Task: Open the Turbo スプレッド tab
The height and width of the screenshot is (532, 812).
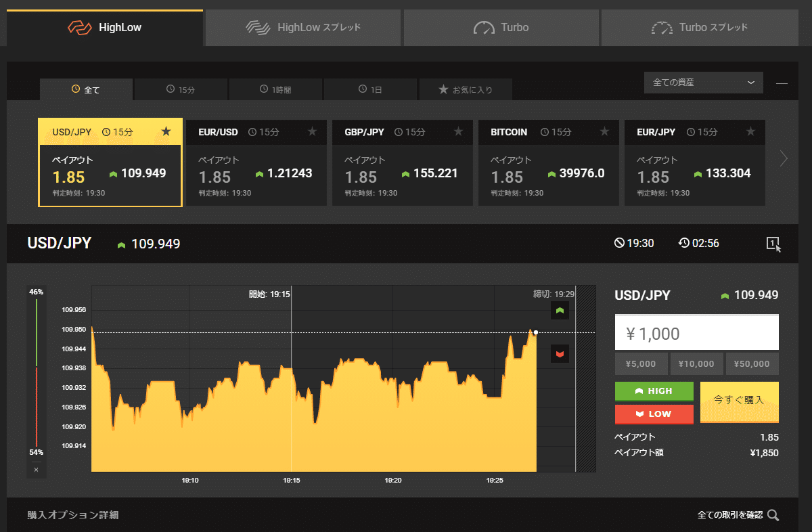Action: click(700, 28)
